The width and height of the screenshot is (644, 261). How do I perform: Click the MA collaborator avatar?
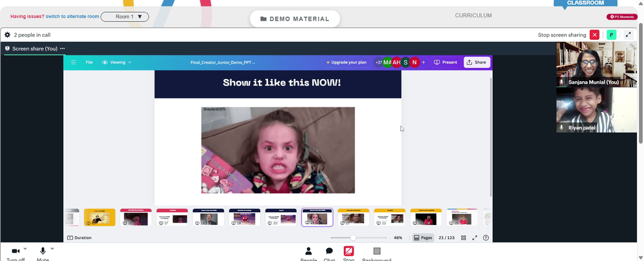click(x=387, y=62)
